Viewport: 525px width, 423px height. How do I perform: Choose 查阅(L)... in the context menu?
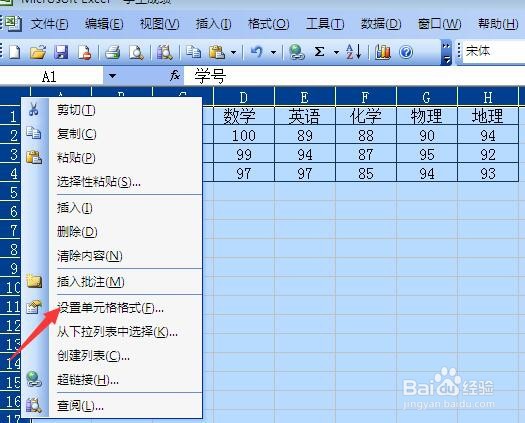click(112, 406)
